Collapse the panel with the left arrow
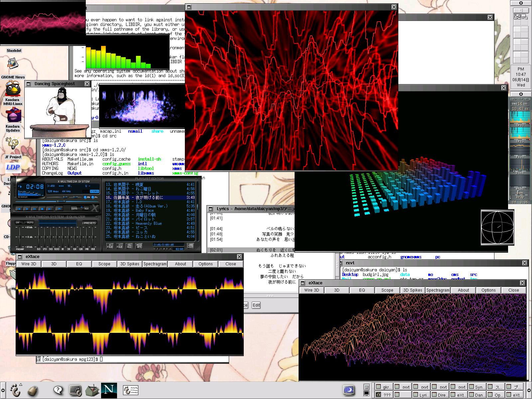532x399 pixels. click(x=3, y=390)
